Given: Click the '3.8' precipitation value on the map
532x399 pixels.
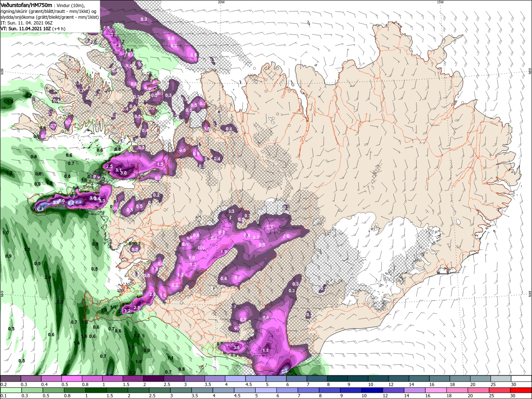Looking at the screenshot, I should 237,347.
